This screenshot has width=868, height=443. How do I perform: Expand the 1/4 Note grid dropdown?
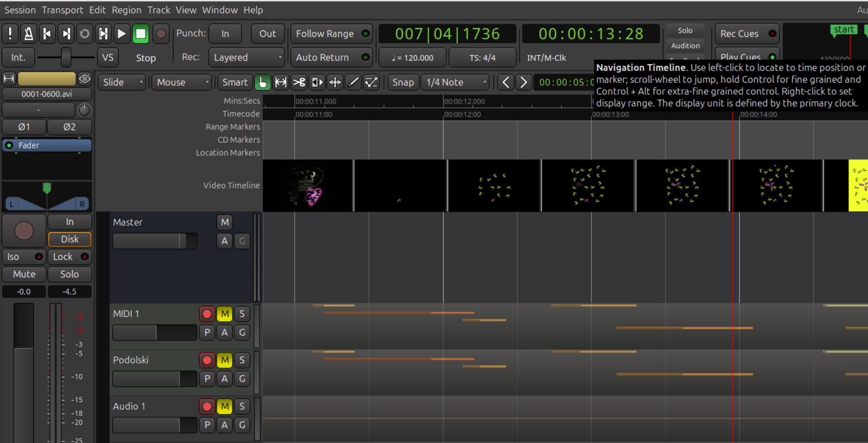(456, 82)
